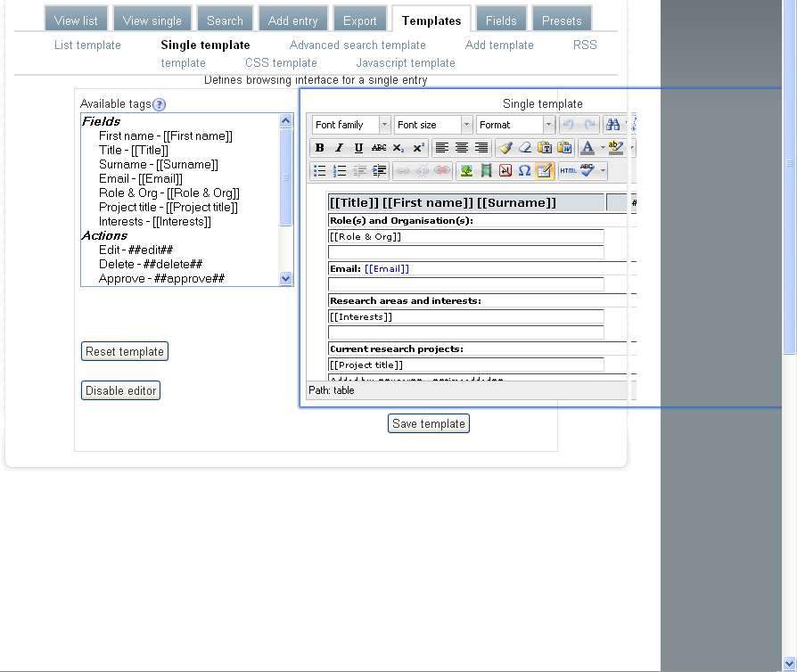Image resolution: width=797 pixels, height=672 pixels.
Task: Align text left
Action: 442,148
